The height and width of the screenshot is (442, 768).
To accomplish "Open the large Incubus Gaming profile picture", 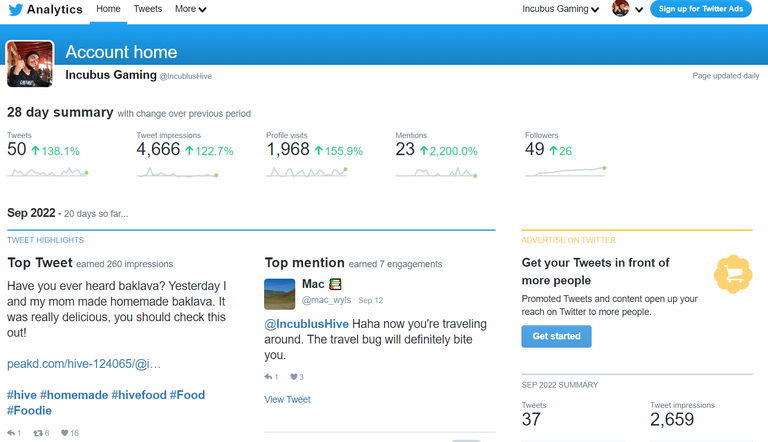I will tap(30, 64).
